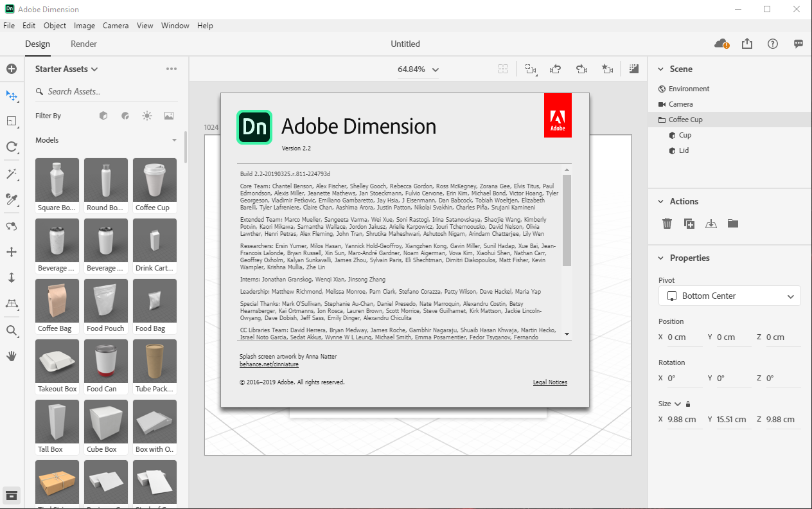
Task: Select the Horizon tool
Action: click(x=11, y=303)
